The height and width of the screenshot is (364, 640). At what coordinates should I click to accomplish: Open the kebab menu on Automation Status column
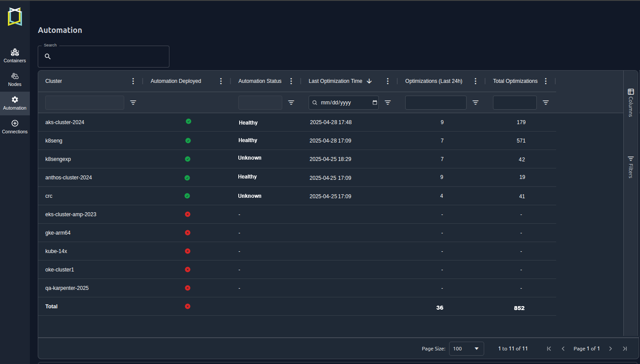click(291, 81)
